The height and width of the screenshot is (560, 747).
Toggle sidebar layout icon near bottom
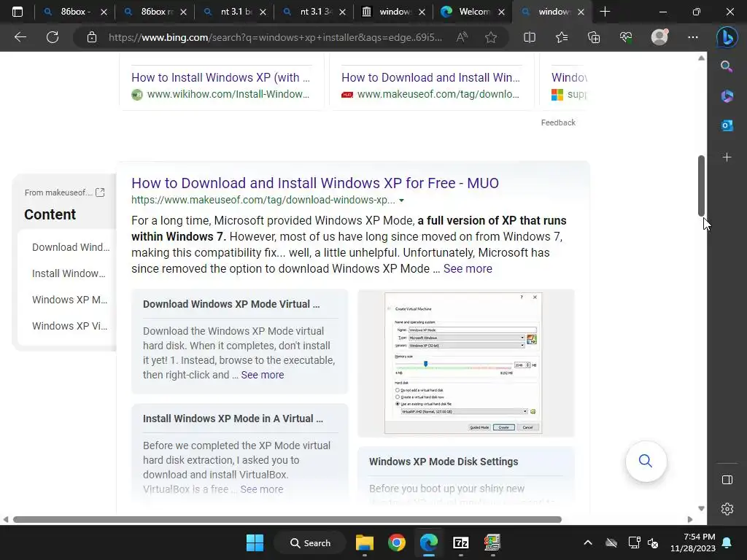coord(727,480)
